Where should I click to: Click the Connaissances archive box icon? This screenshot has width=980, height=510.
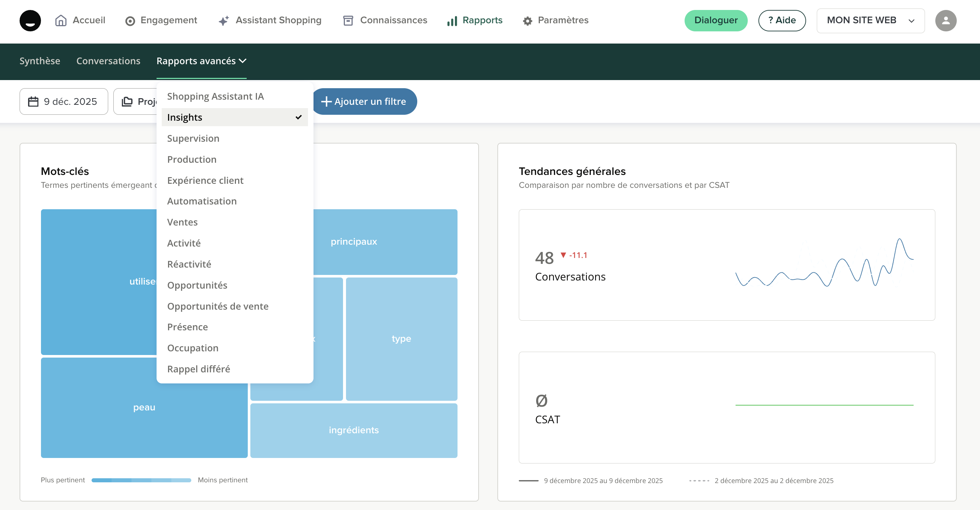pyautogui.click(x=348, y=21)
